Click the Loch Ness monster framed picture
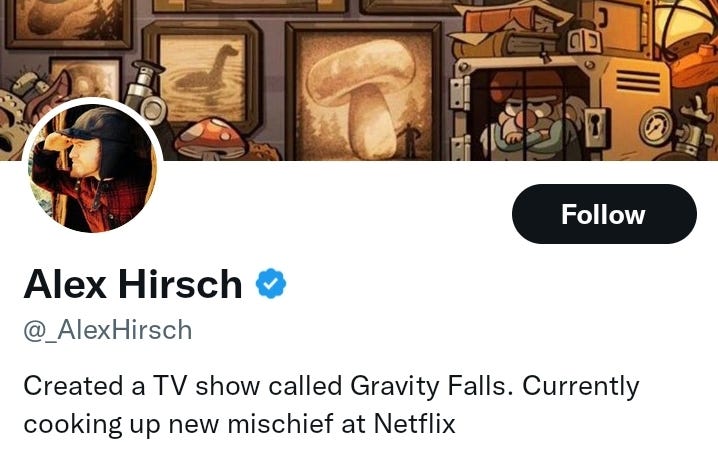 click(x=203, y=78)
